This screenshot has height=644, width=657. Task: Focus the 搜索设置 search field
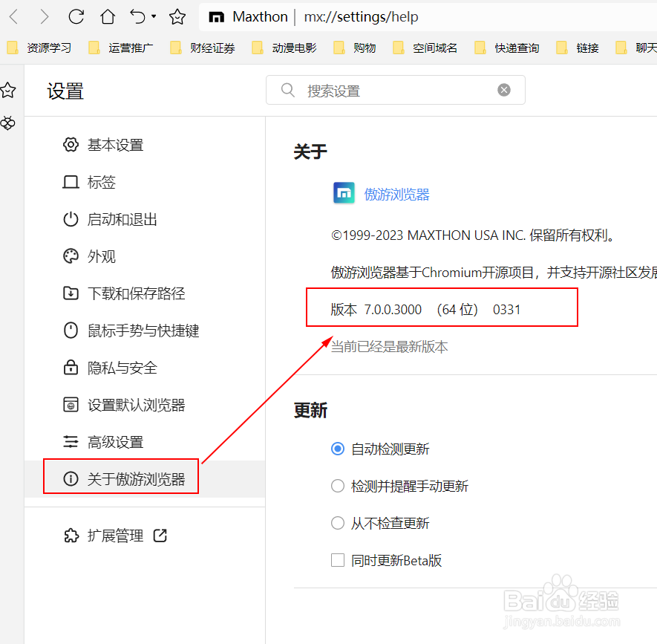coord(396,90)
